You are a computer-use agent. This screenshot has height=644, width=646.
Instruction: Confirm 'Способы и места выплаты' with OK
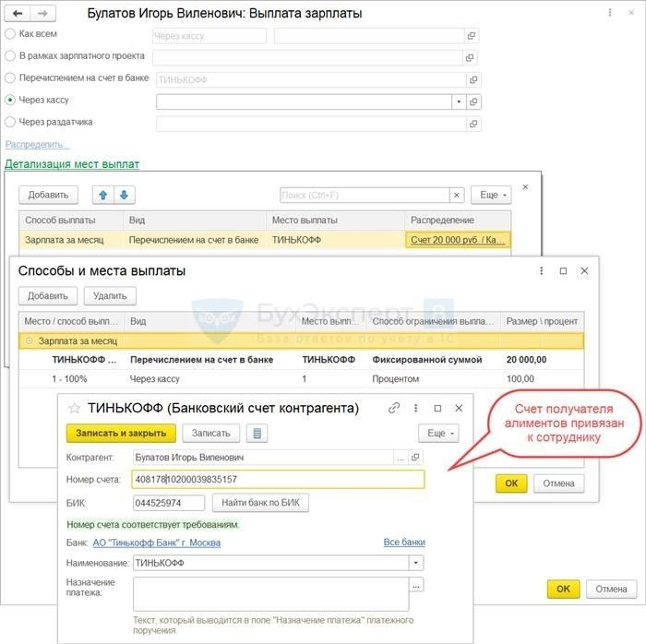click(511, 483)
